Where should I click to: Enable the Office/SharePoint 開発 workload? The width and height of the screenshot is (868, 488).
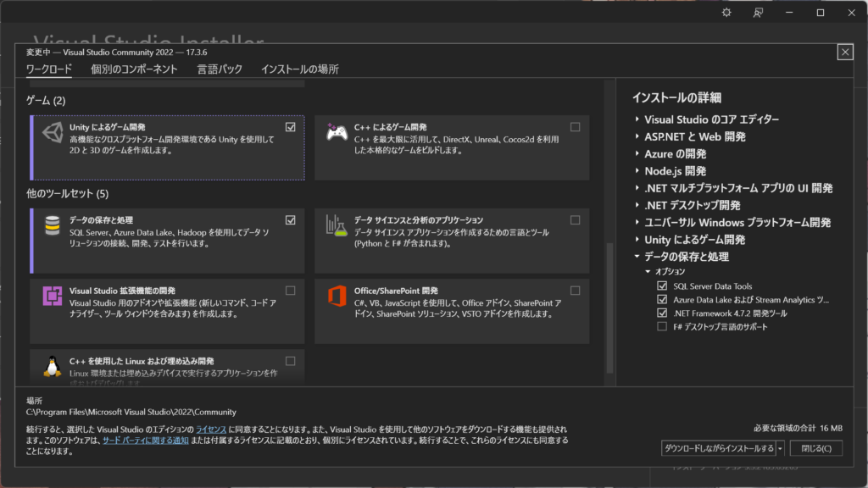point(576,291)
